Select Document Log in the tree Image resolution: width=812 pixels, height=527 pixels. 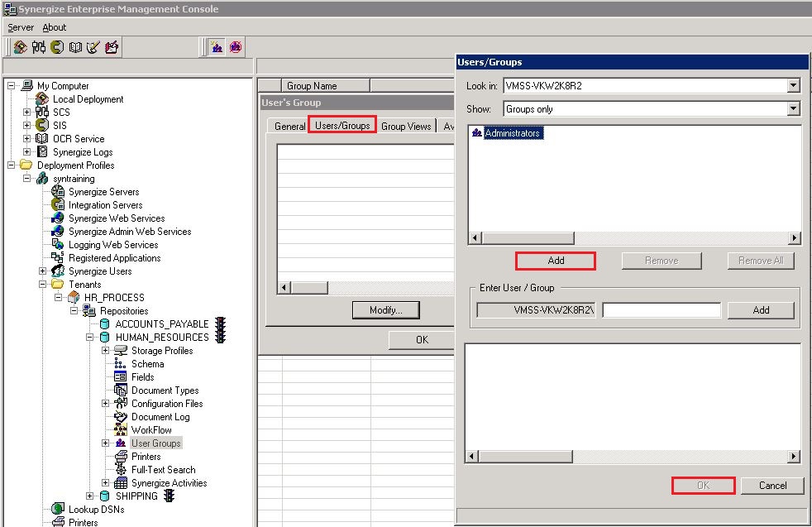pos(160,417)
